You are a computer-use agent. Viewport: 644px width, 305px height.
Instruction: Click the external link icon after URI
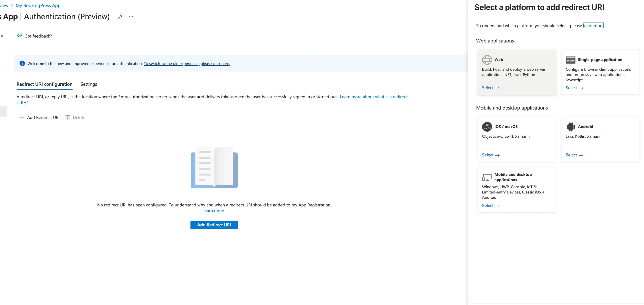(x=26, y=103)
